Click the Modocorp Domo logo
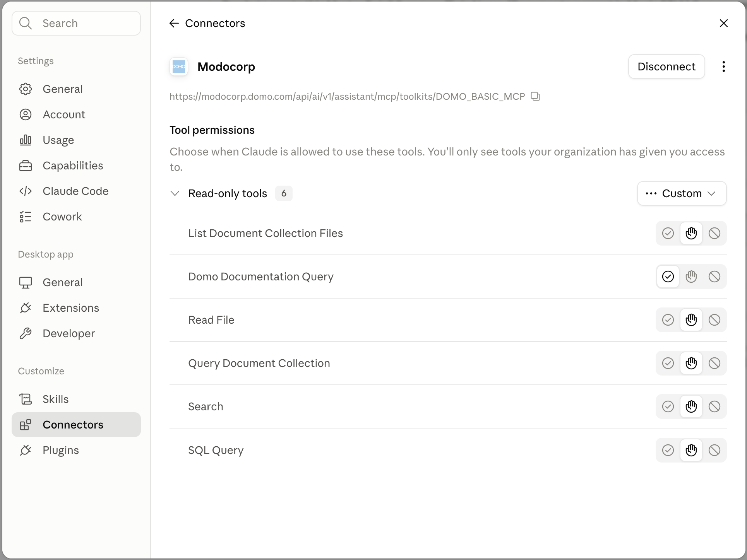Image resolution: width=747 pixels, height=560 pixels. click(x=179, y=67)
